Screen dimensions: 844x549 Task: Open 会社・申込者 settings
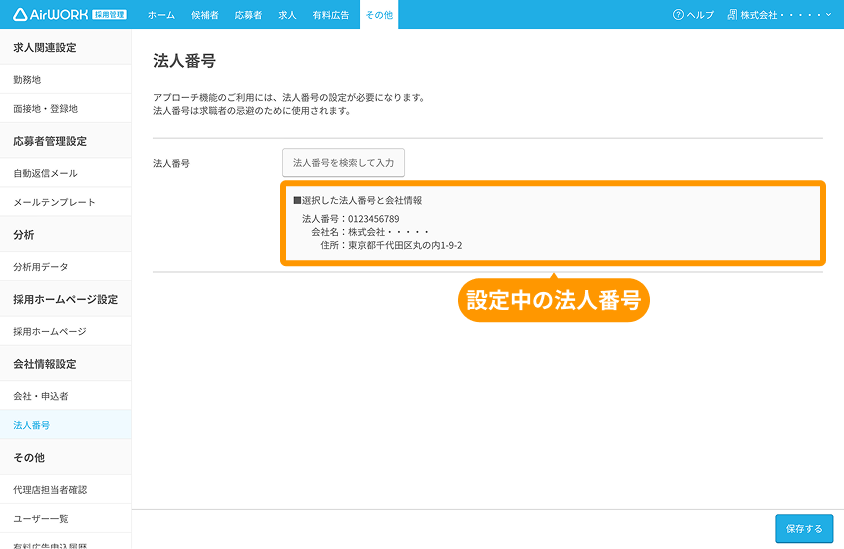point(66,396)
